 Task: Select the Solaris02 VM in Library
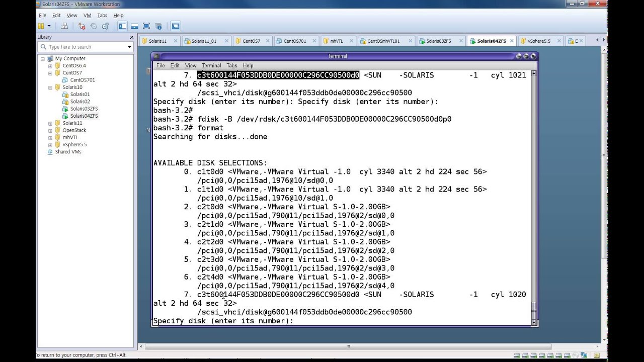click(x=79, y=102)
